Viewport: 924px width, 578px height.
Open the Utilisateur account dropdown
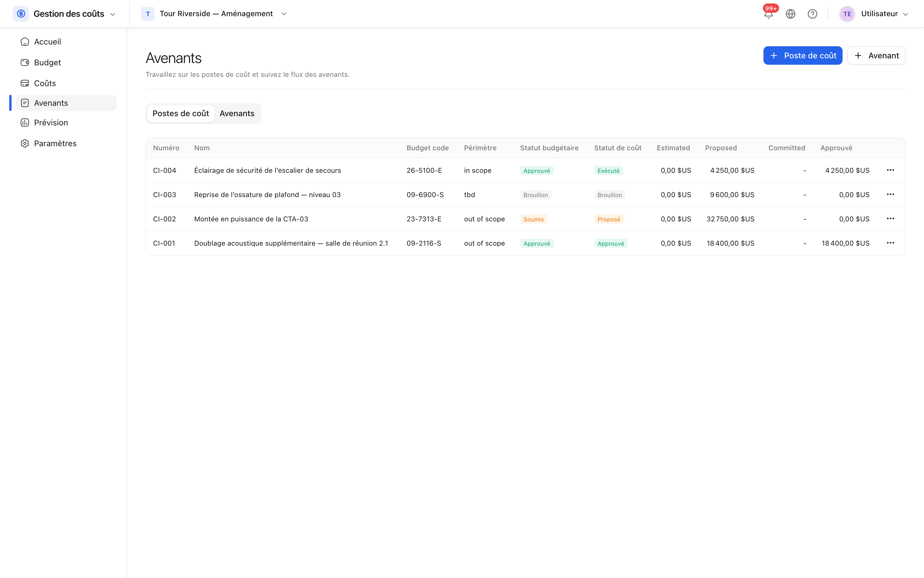(x=905, y=14)
